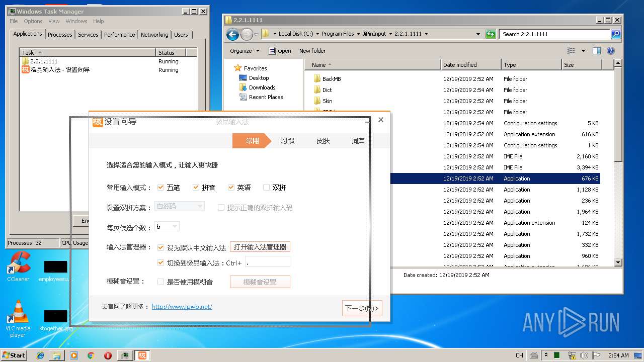Toggle the preview pane icon in Explorer
644x362 pixels.
[x=597, y=51]
